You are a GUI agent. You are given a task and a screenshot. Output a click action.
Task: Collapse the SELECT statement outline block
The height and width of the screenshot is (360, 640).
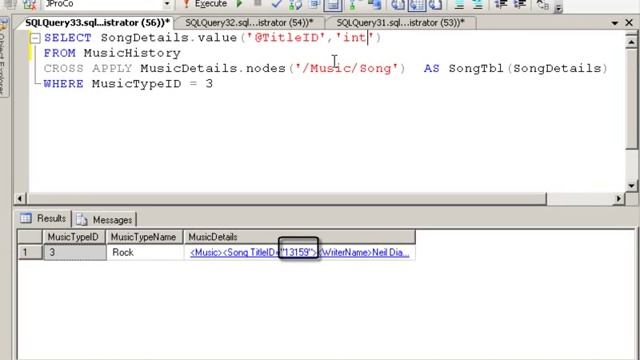[36, 38]
